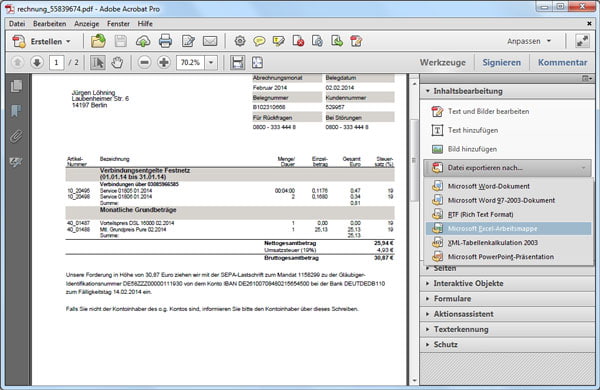Open the Hilfe menu

(145, 24)
